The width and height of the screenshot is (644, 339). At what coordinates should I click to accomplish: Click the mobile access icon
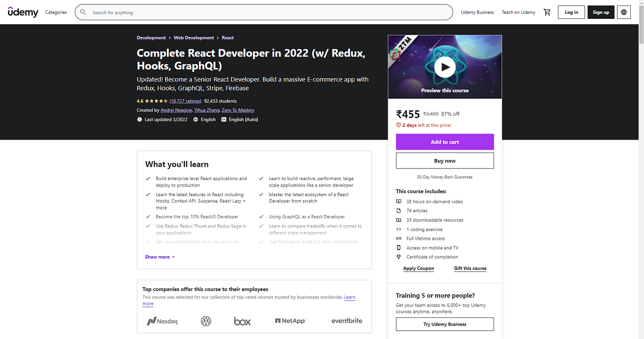399,248
